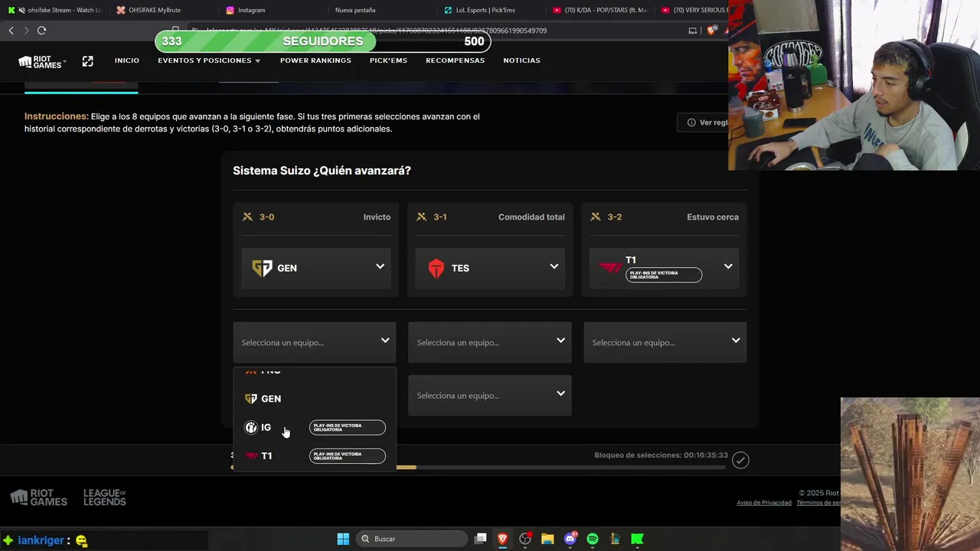This screenshot has height=551, width=980.
Task: Collapse the open team selector under GEN
Action: click(x=315, y=342)
